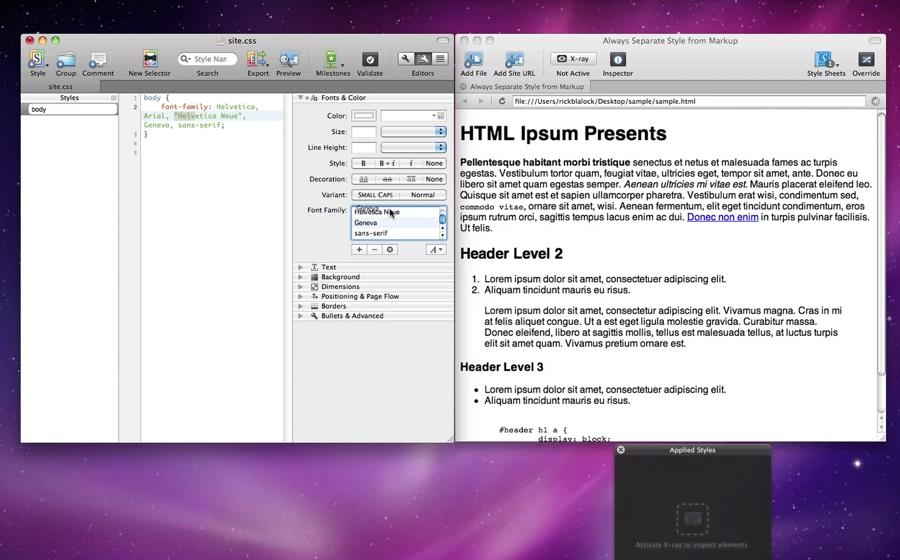900x560 pixels.
Task: Click the Styles list column options icon
Action: 114,98
